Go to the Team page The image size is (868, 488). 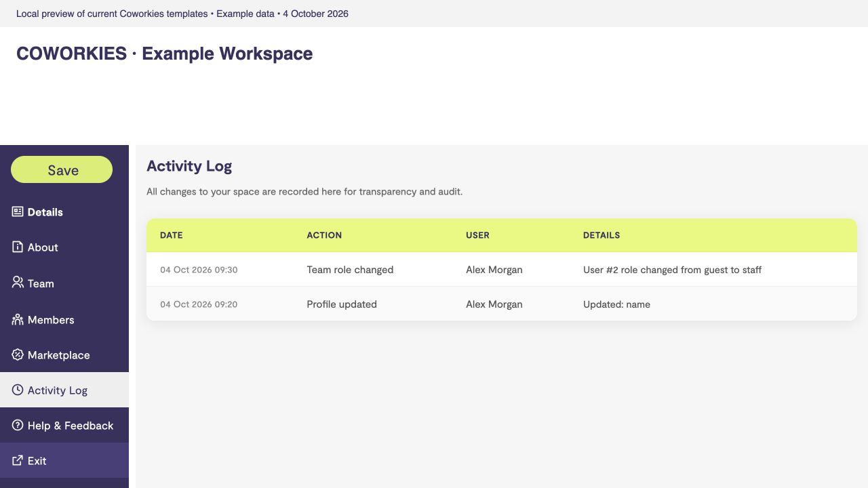[x=64, y=283]
